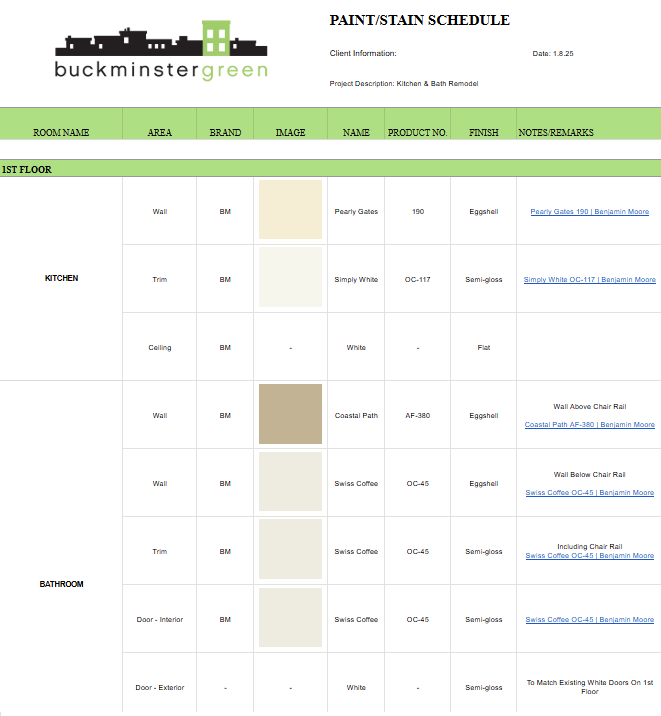Select the Simply White color swatch
Viewport: 661px width, 716px height.
(x=290, y=277)
